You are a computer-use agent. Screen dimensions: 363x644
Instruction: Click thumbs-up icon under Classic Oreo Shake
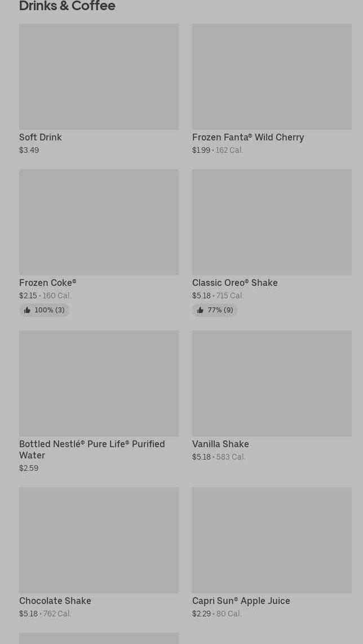200,310
